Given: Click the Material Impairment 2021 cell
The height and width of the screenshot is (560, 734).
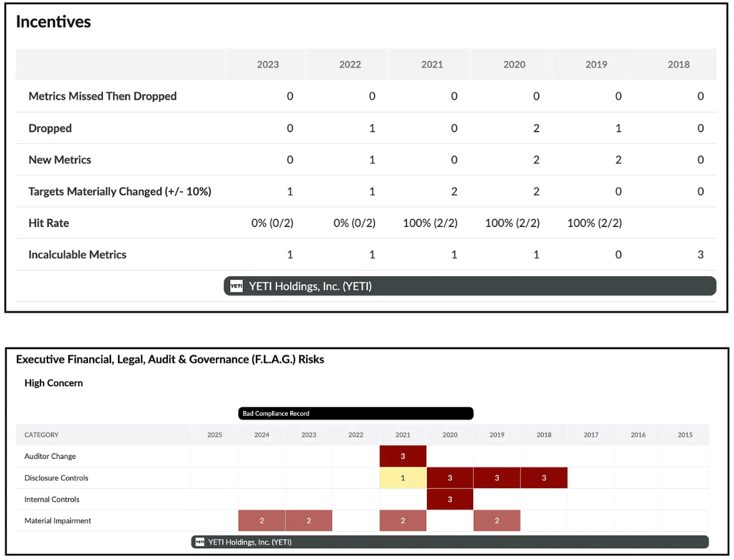Looking at the screenshot, I should (x=403, y=521).
